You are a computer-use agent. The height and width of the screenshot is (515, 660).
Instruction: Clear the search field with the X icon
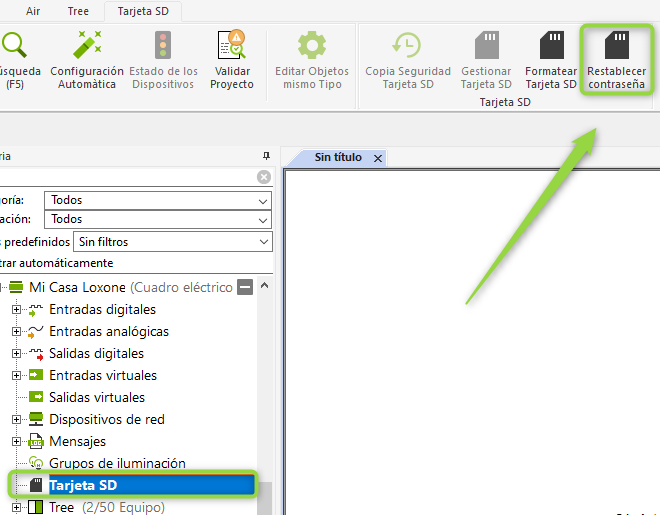pos(264,177)
